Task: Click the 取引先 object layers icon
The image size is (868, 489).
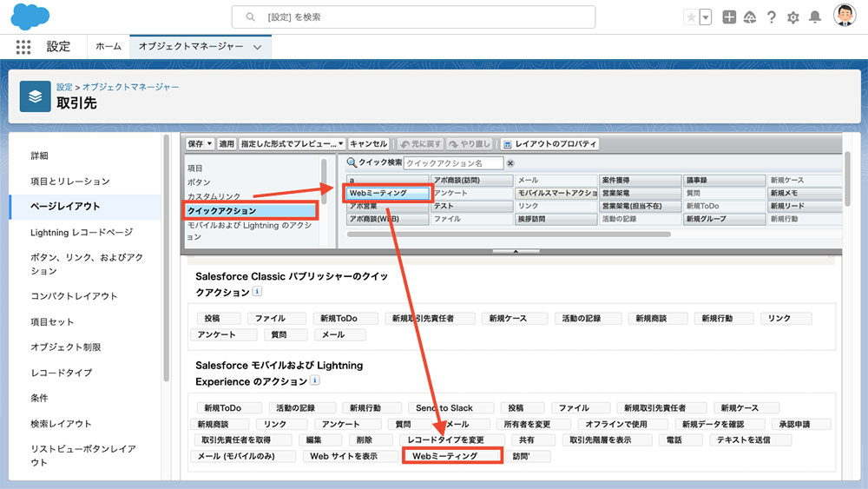Action: tap(35, 96)
